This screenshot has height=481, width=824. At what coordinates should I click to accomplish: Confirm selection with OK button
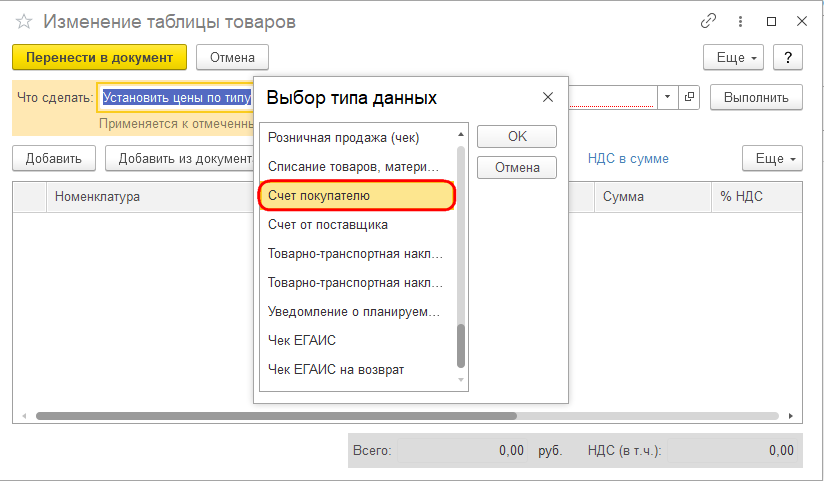point(517,137)
